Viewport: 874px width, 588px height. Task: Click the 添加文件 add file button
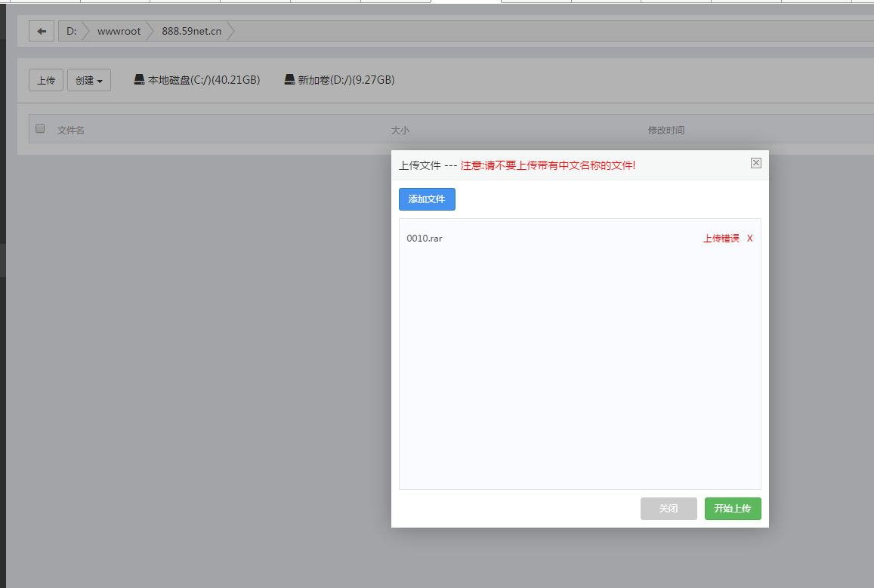[x=427, y=199]
